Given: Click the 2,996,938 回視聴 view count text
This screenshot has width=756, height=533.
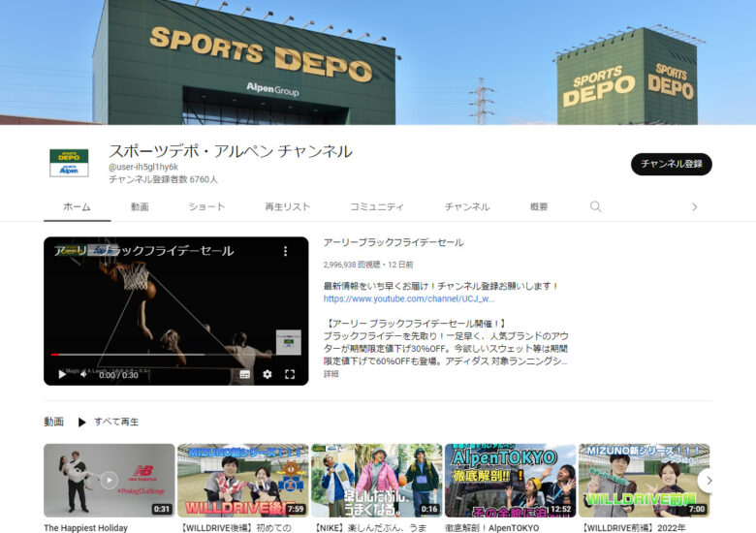Looking at the screenshot, I should click(x=352, y=265).
